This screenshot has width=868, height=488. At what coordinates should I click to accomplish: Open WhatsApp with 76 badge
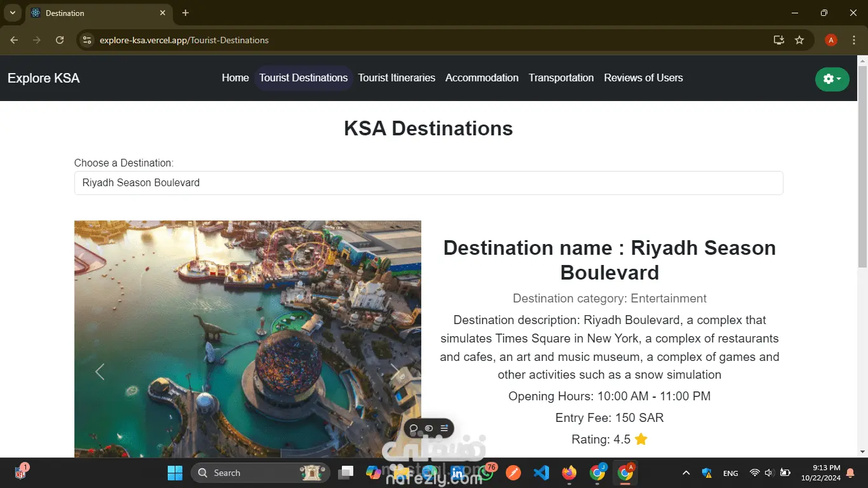click(x=485, y=473)
